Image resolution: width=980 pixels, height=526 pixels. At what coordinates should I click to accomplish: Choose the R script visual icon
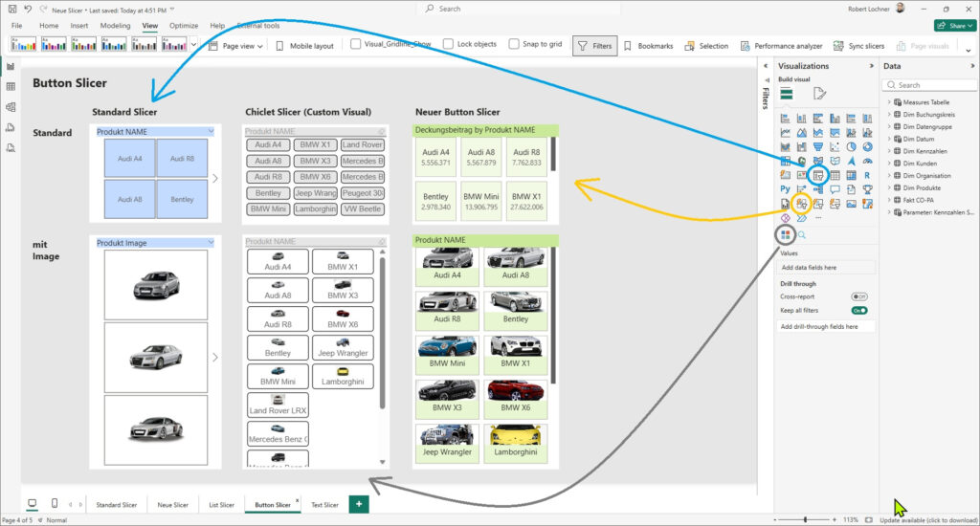point(866,175)
